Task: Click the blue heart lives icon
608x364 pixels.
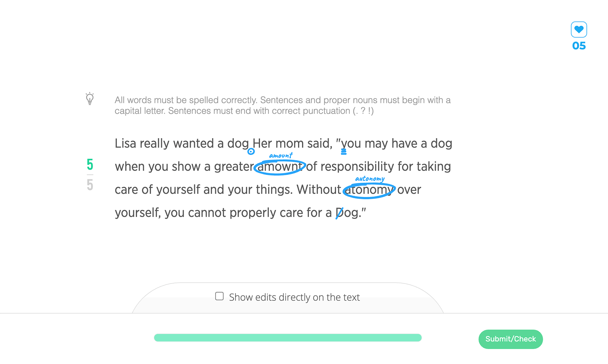Action: click(x=579, y=29)
